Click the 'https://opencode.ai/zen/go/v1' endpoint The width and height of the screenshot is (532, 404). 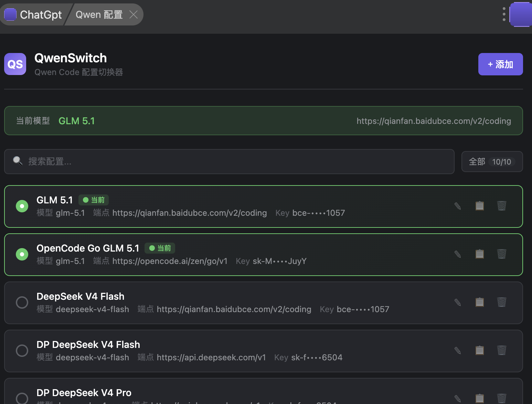pos(170,261)
